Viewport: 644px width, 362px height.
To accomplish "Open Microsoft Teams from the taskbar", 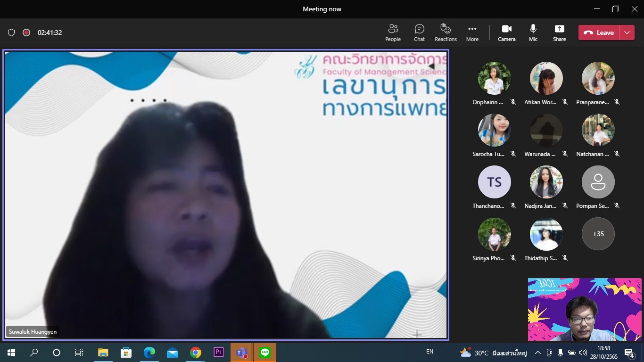I will 242,353.
